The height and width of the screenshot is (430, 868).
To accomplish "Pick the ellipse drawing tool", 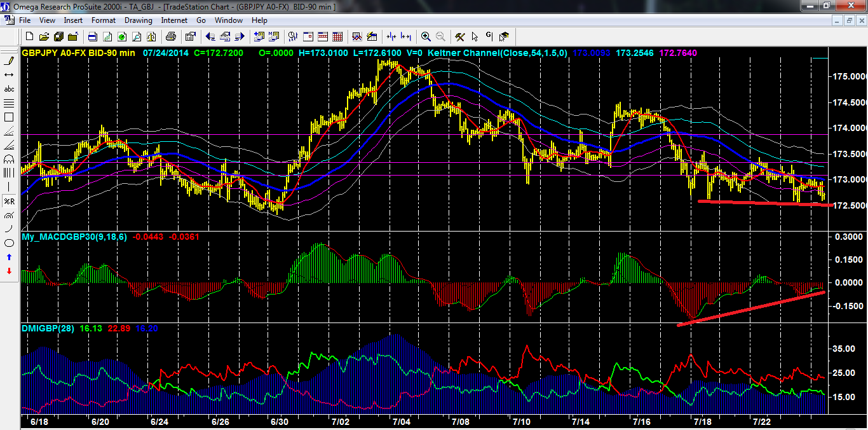I will [9, 243].
